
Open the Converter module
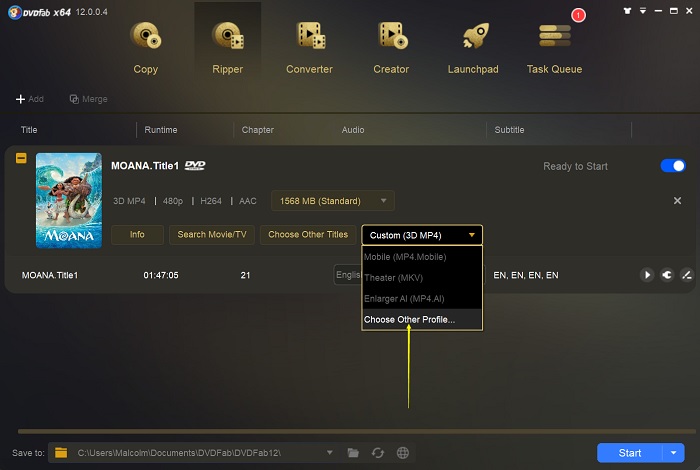point(309,47)
